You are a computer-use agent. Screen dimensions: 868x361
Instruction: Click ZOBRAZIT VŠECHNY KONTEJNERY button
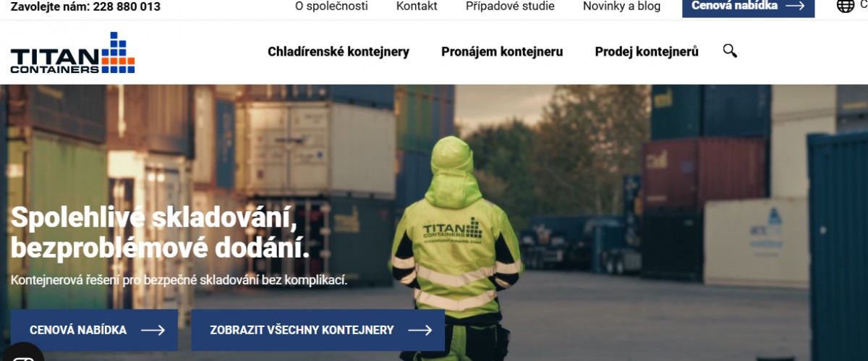pos(318,330)
